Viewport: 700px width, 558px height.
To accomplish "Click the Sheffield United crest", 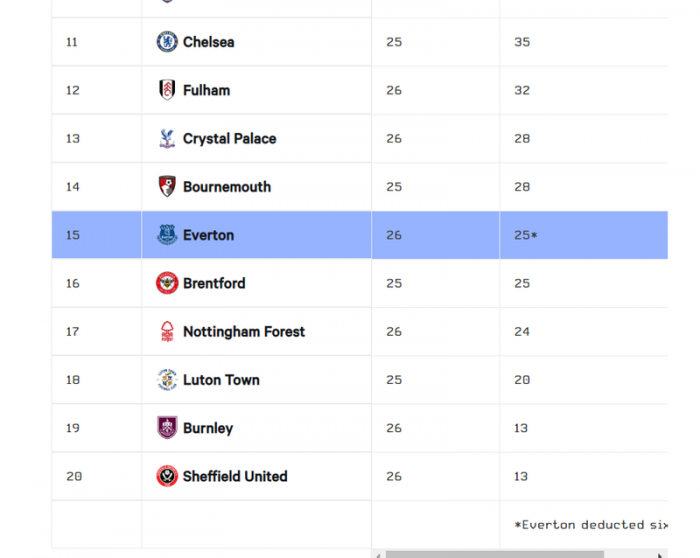I will tap(167, 476).
